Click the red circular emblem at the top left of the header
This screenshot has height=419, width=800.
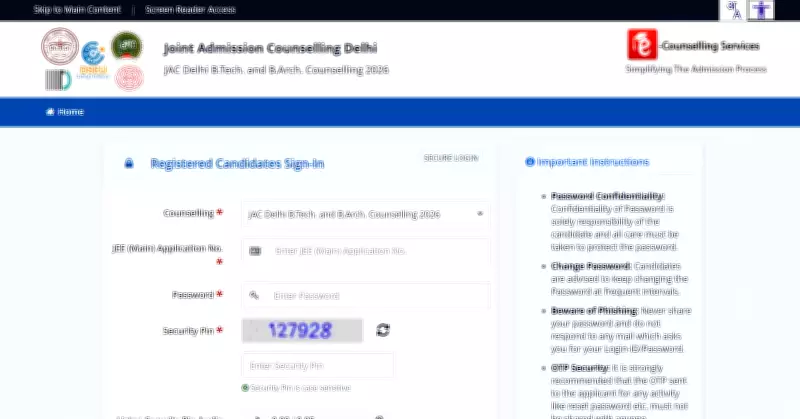click(x=60, y=46)
